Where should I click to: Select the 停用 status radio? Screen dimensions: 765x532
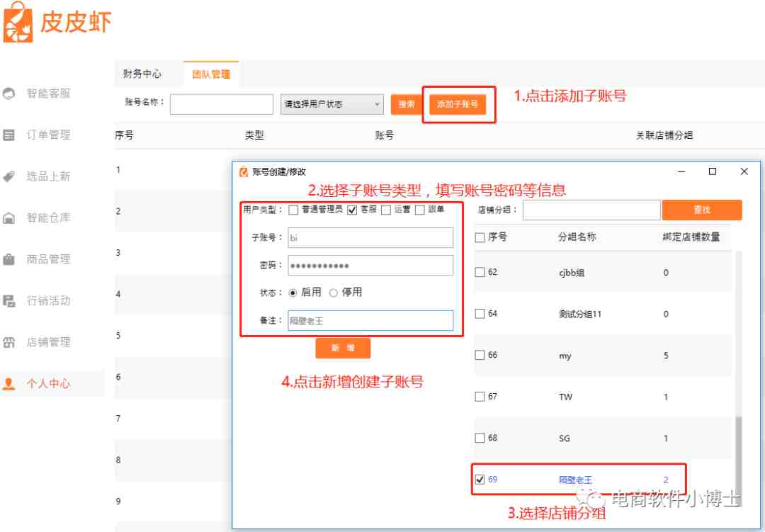pos(333,293)
